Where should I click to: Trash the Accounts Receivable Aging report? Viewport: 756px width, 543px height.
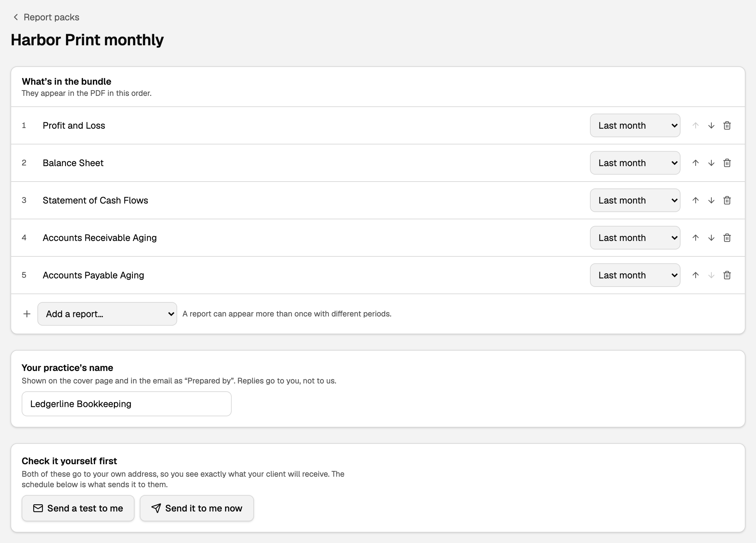(x=727, y=238)
